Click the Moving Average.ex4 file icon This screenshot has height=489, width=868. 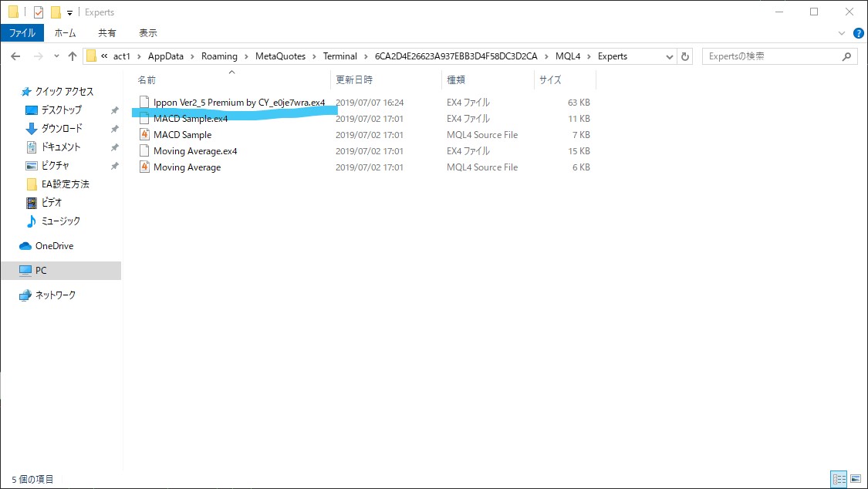click(144, 150)
